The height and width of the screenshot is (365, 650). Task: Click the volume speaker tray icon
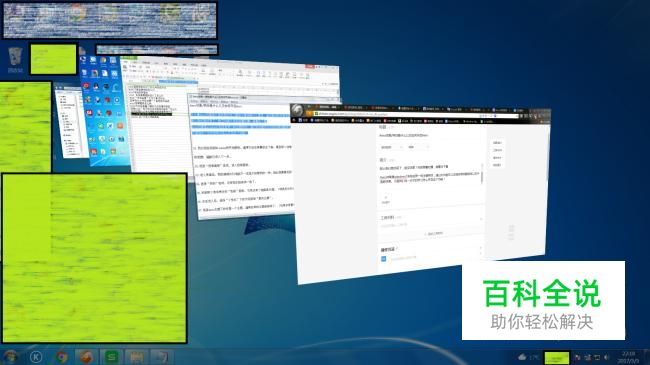point(607,357)
